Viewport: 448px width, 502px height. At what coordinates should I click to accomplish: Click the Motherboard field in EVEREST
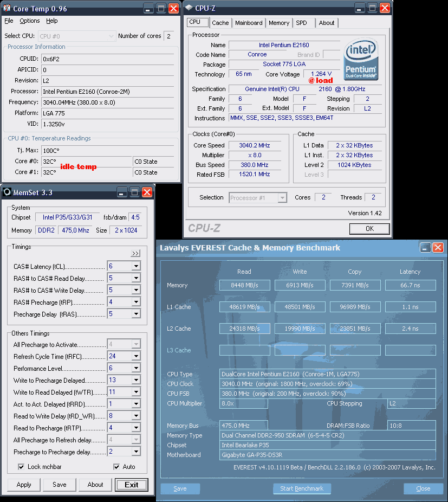328,455
